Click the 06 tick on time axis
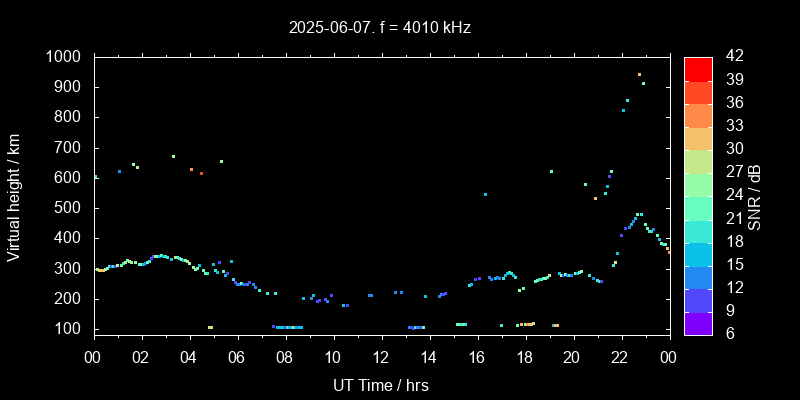This screenshot has height=400, width=800. click(x=237, y=355)
